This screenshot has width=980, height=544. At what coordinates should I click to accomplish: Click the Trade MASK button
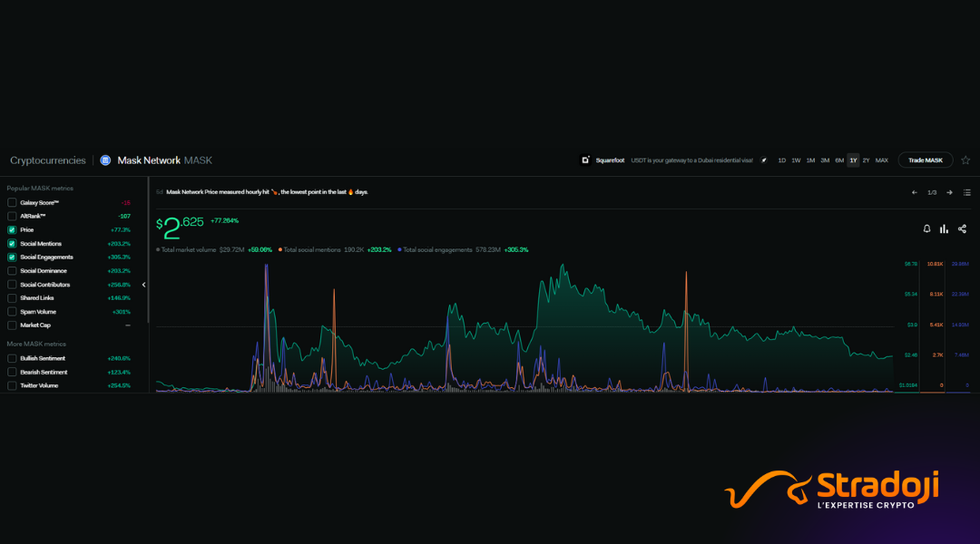[926, 160]
